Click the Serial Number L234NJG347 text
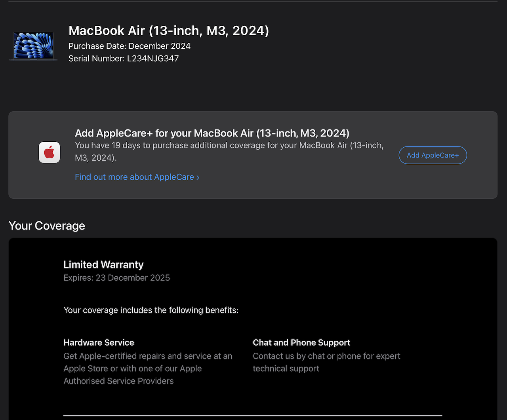 [124, 59]
